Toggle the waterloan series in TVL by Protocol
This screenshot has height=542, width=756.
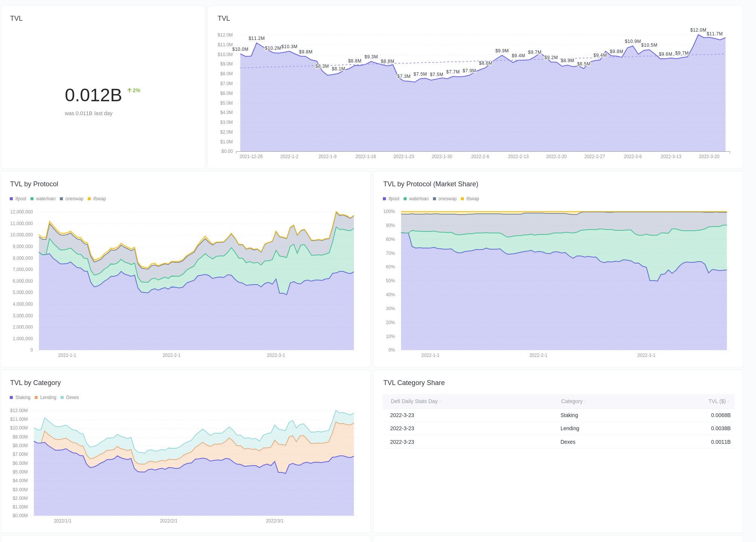44,198
